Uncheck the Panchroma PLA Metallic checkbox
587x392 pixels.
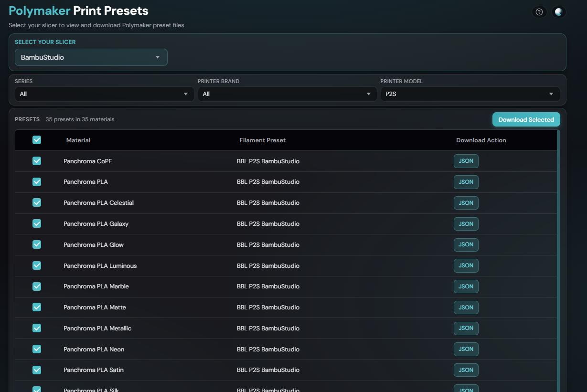[x=37, y=328]
